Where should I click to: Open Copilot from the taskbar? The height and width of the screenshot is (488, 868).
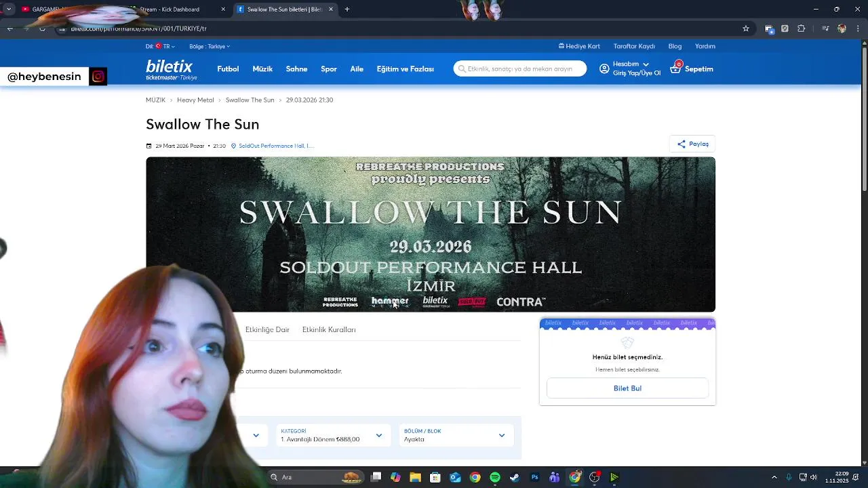point(395,477)
